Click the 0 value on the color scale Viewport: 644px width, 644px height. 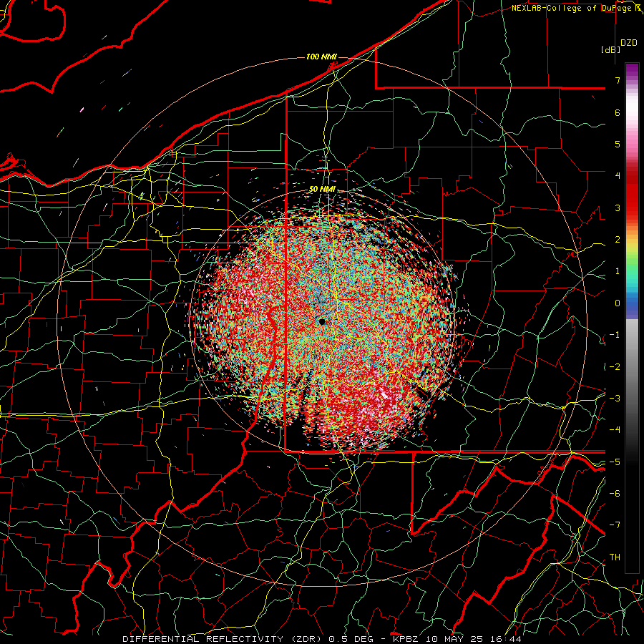618,303
